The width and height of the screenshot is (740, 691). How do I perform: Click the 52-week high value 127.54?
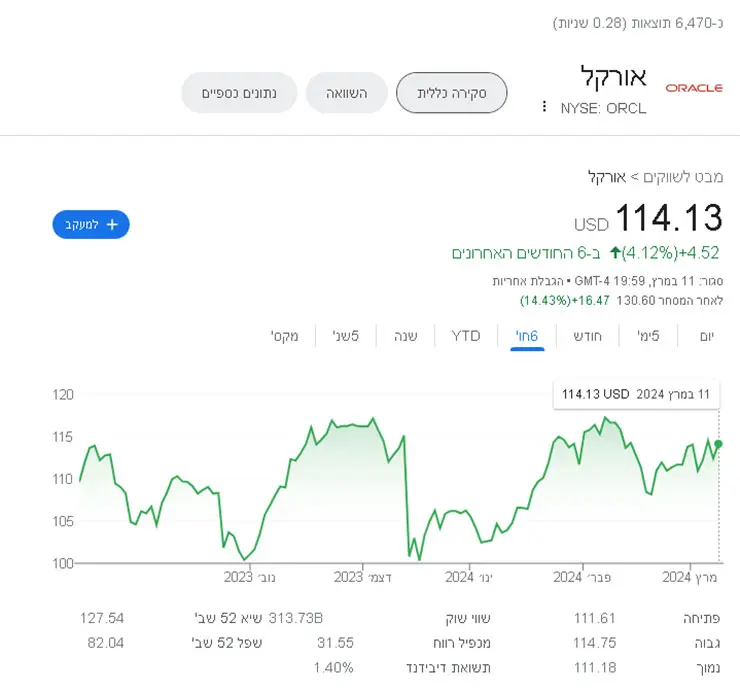click(x=101, y=618)
